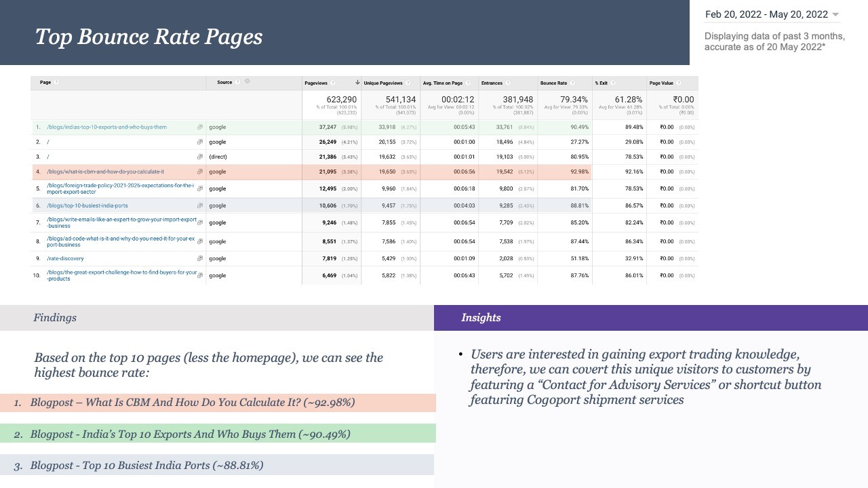Image resolution: width=868 pixels, height=488 pixels.
Task: Open /blogs/indias-top-10-exports-and-who-buys-them link
Action: coord(106,127)
